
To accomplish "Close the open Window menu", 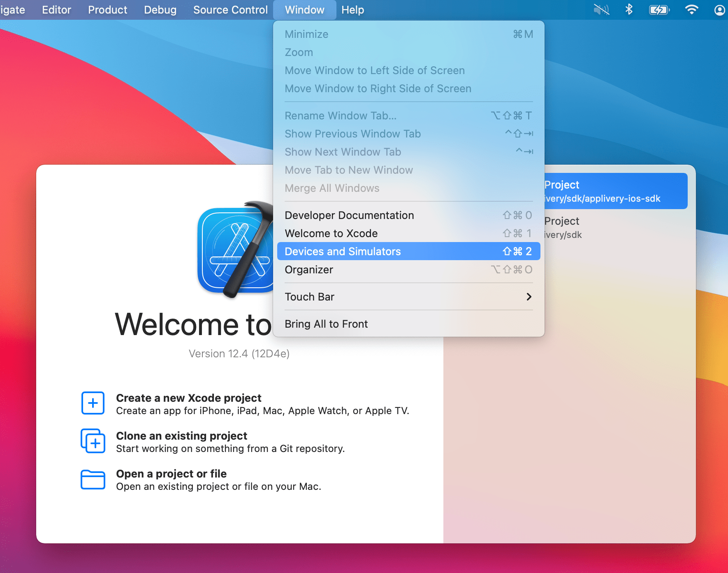I will [x=304, y=10].
